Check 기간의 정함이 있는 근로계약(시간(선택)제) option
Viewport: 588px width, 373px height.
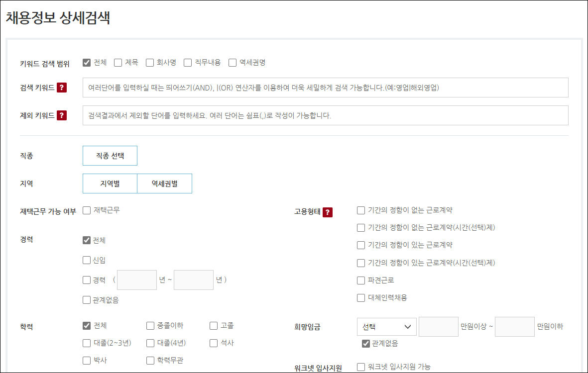click(361, 263)
